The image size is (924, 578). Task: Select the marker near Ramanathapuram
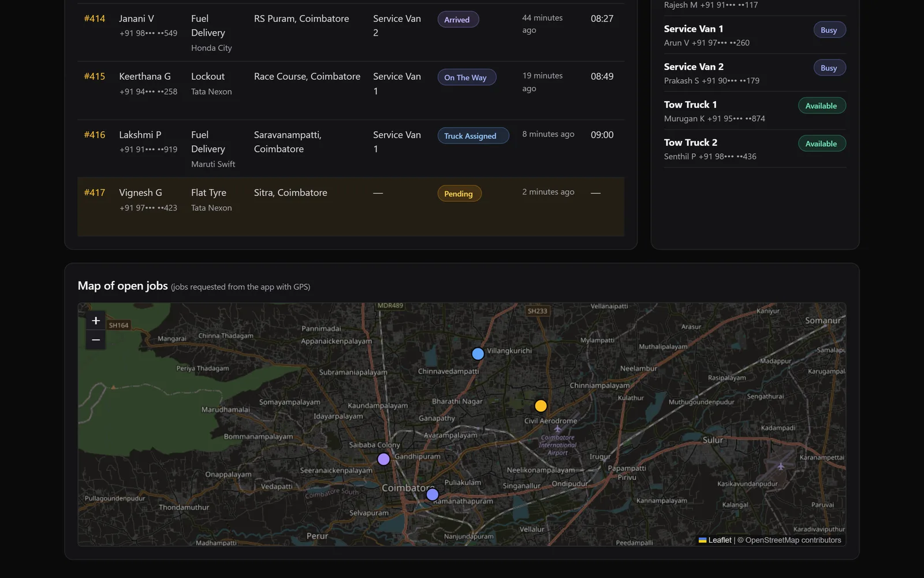point(432,495)
